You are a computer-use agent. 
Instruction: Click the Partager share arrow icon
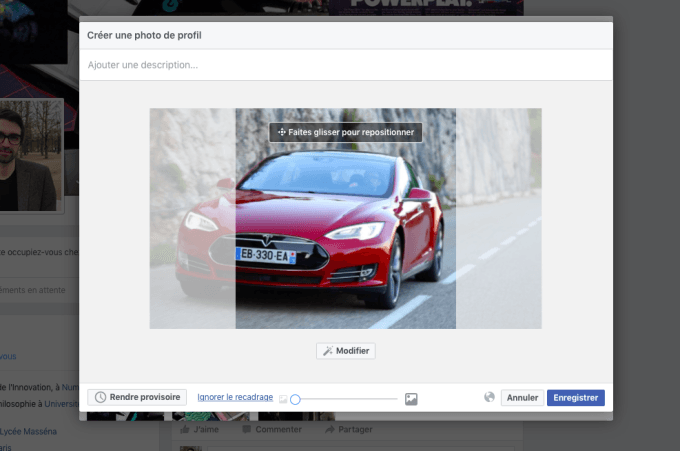click(330, 429)
